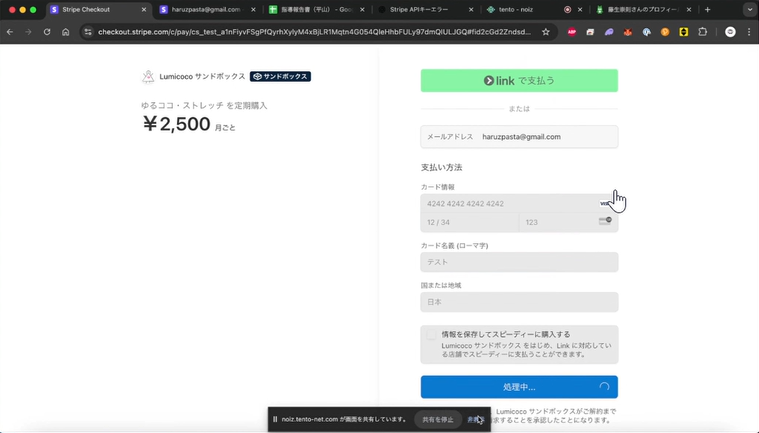Click the blue 処理中 submit button
This screenshot has width=759, height=433.
click(519, 387)
